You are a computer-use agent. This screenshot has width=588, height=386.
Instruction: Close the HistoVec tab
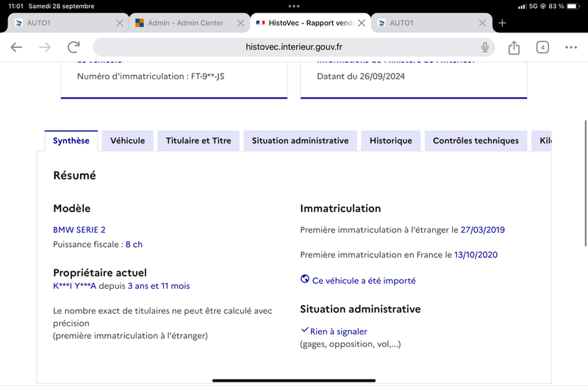pos(362,24)
